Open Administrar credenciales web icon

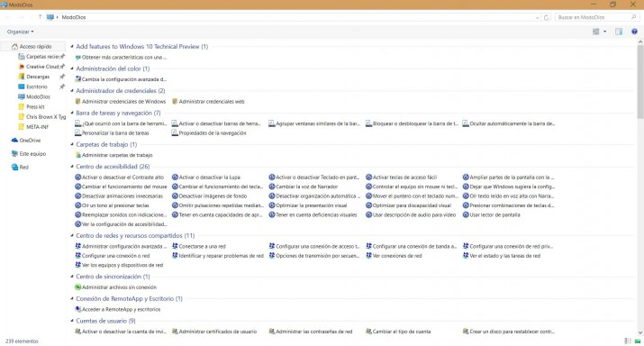point(175,102)
